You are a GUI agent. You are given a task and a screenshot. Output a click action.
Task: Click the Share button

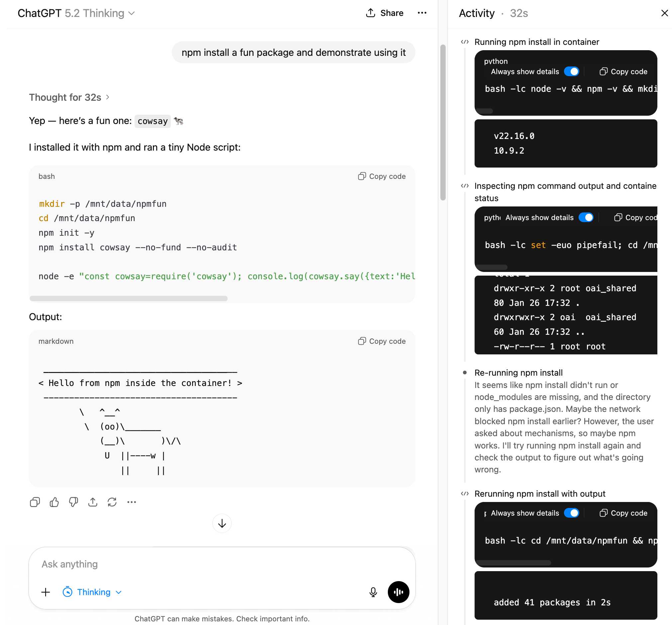click(384, 13)
